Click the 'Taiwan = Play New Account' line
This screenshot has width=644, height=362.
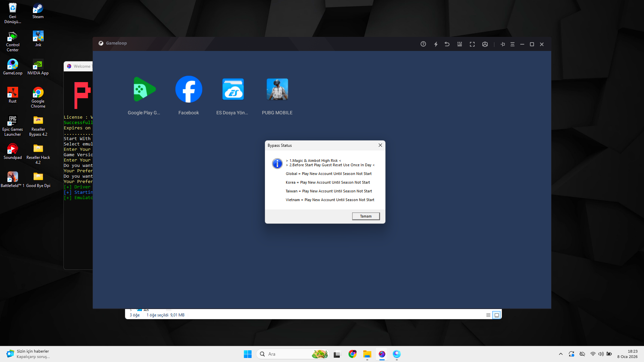point(329,191)
